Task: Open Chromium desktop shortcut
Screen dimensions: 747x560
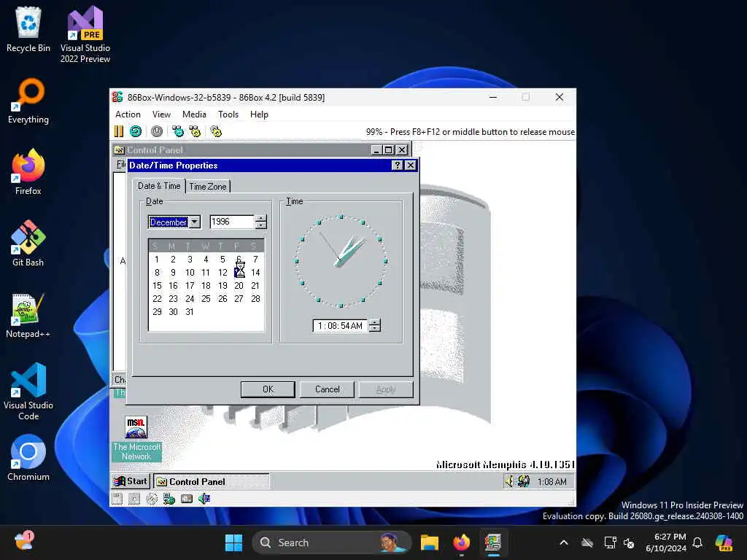Action: click(28, 458)
